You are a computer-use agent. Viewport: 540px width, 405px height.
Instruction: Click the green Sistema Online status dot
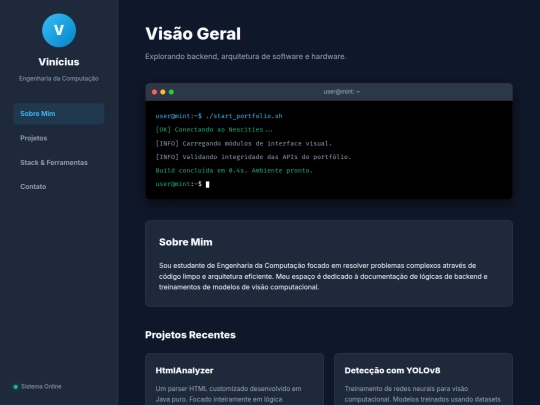pos(15,387)
